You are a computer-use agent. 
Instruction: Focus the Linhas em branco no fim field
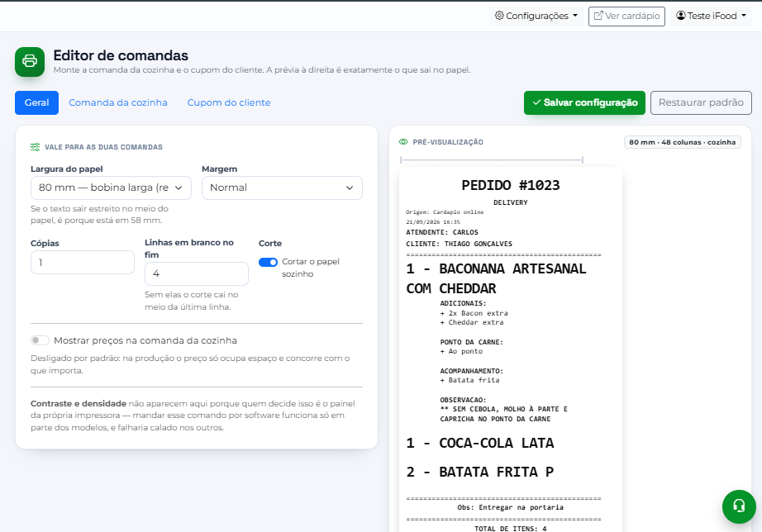[x=197, y=273]
